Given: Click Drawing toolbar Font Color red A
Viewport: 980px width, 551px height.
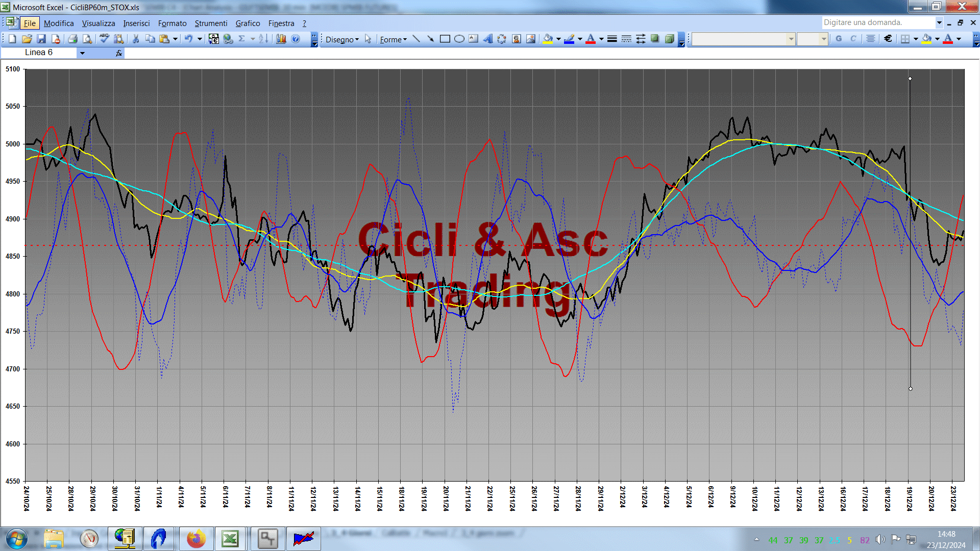Looking at the screenshot, I should 591,39.
